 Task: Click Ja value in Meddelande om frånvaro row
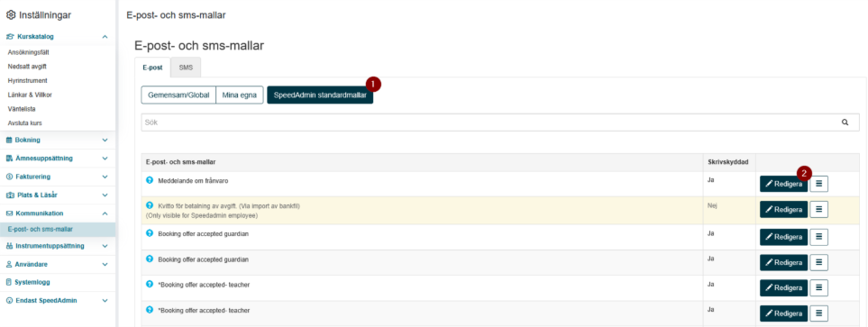[x=711, y=180]
